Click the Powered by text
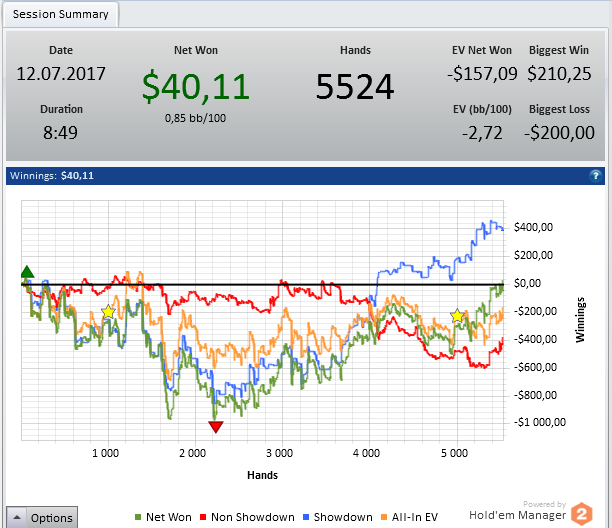This screenshot has width=612, height=528. coord(544,504)
